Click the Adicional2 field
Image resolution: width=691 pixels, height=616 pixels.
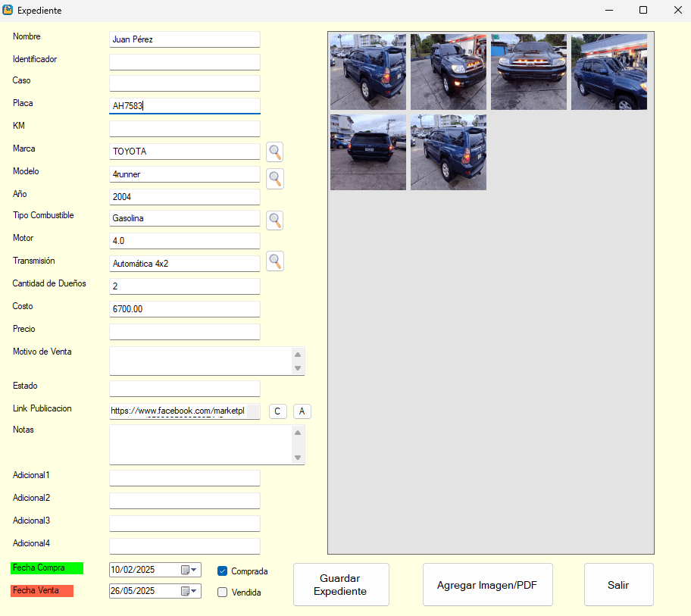[185, 501]
